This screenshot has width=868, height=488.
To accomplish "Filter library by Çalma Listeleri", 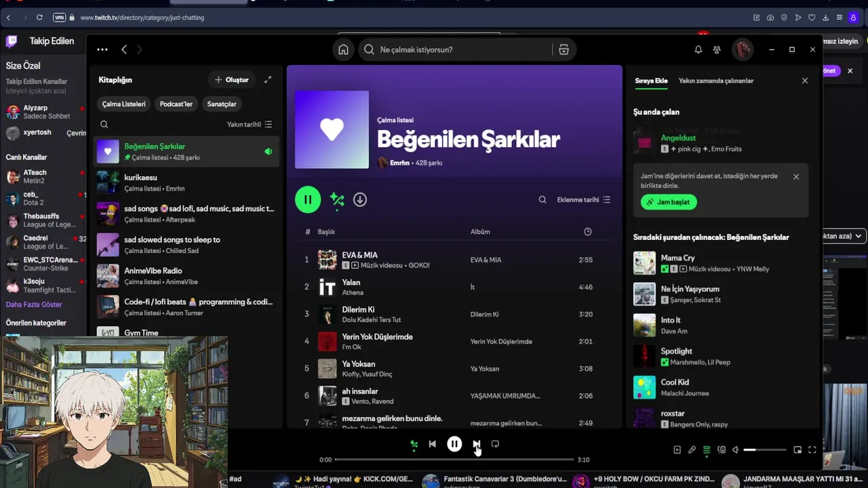I will click(x=124, y=104).
